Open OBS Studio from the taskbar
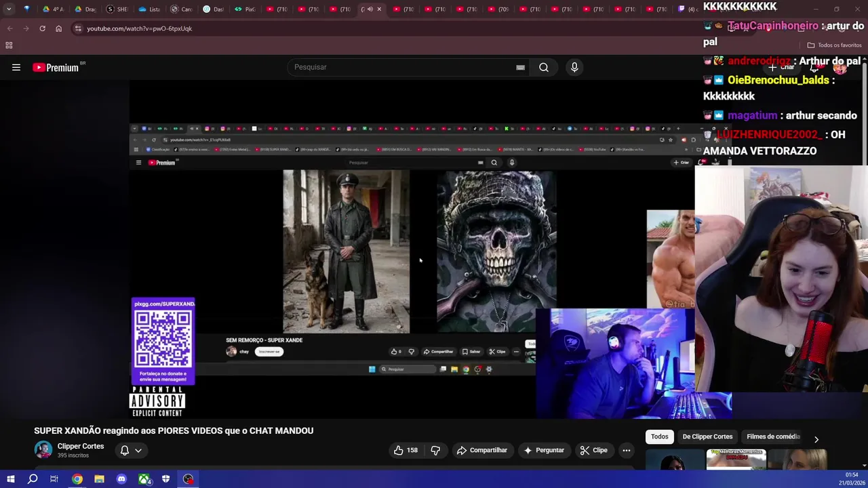Image resolution: width=868 pixels, height=488 pixels. [x=189, y=479]
